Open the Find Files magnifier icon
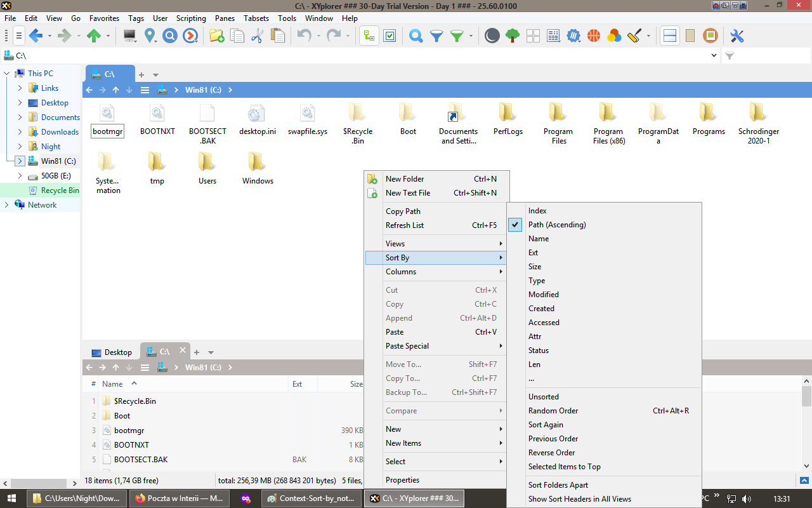Screen dimensions: 812x508 click(416, 36)
